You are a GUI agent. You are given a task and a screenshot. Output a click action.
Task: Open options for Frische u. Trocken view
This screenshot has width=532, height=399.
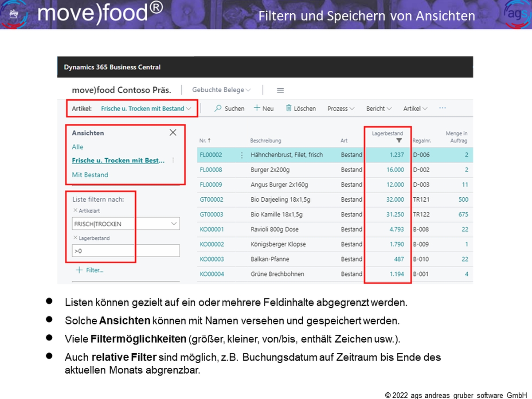[173, 160]
